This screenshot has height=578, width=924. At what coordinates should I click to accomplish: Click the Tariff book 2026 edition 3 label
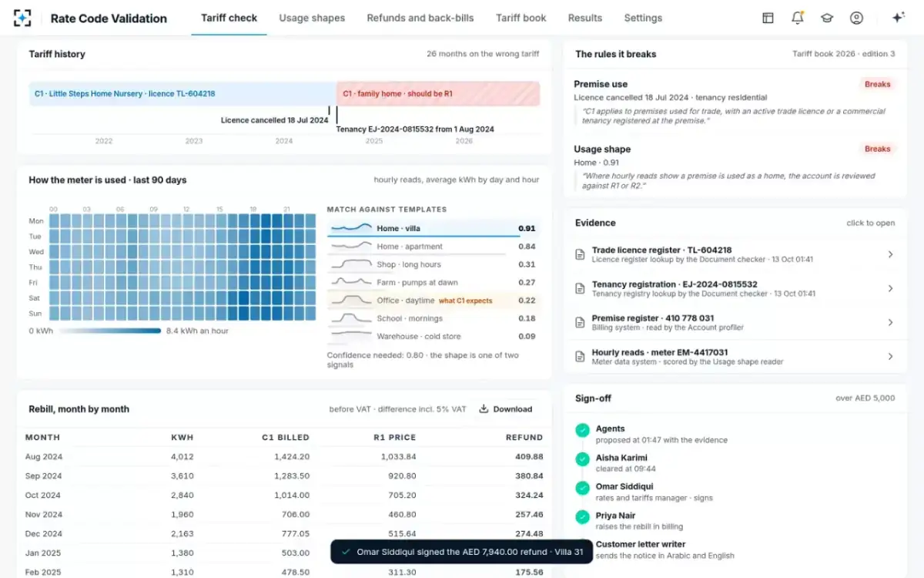click(844, 54)
